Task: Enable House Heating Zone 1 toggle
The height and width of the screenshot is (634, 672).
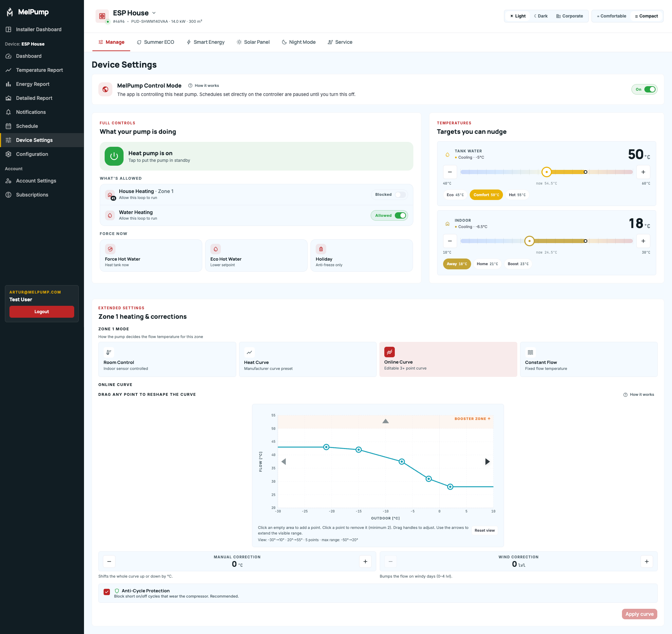Action: pos(400,195)
